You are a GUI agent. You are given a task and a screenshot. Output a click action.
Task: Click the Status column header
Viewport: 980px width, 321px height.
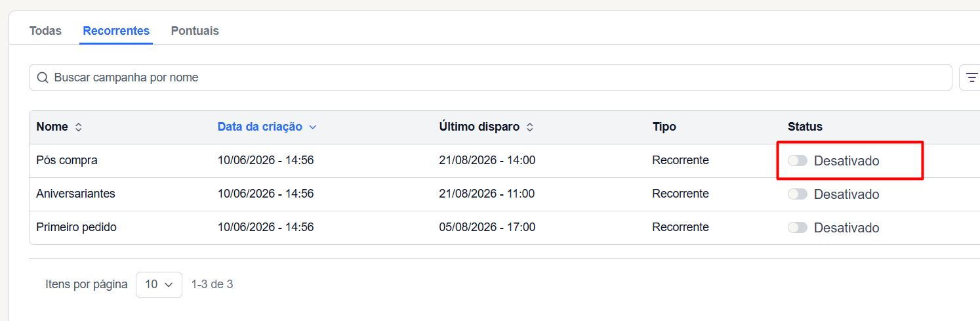805,127
